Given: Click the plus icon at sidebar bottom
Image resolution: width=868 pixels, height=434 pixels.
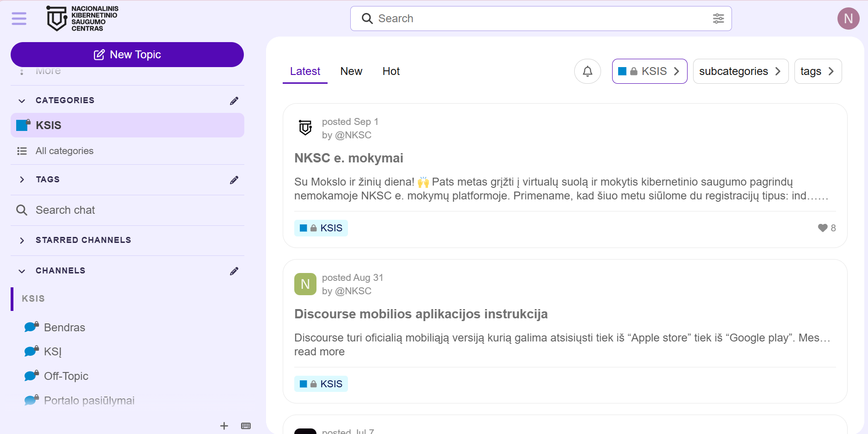Looking at the screenshot, I should tap(224, 426).
